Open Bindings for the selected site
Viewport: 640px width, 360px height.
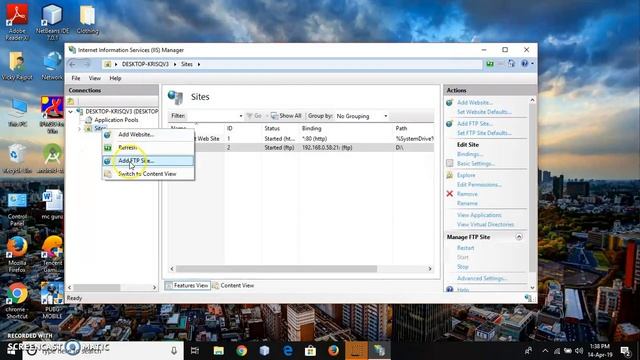tap(470, 154)
